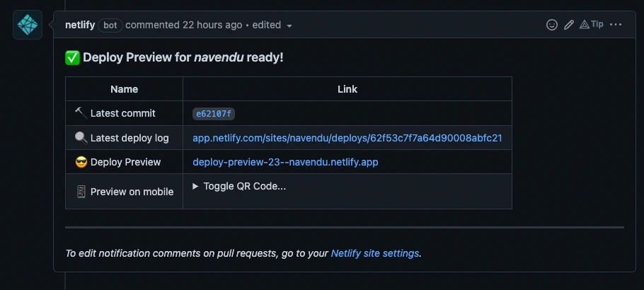Click the sunglasses emoji beside Deploy Preview
This screenshot has height=290, width=644.
pos(81,162)
